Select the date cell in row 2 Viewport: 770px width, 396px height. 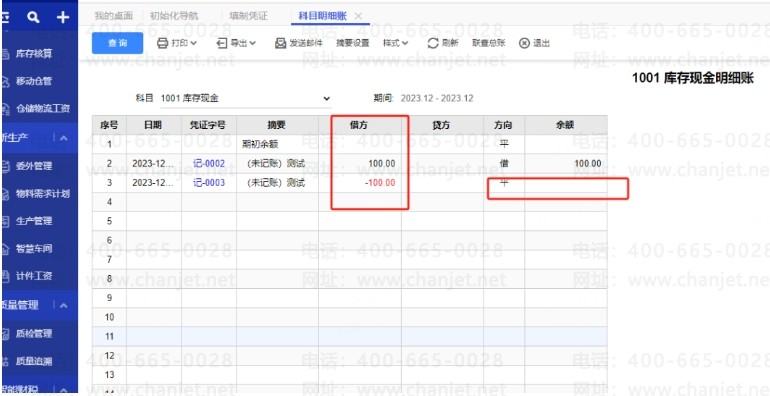[x=154, y=164]
